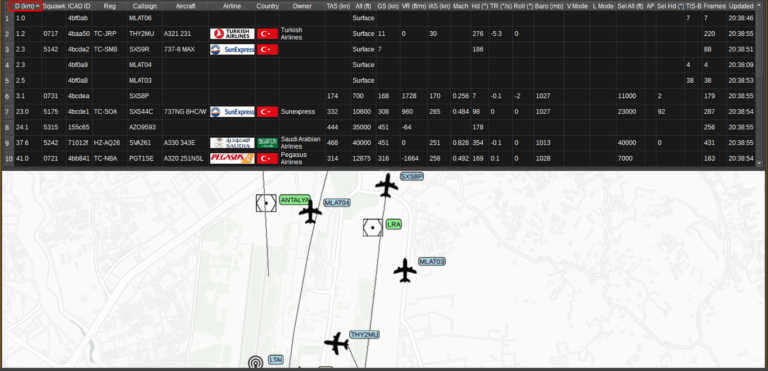Click the Saudia airline logo
Image resolution: width=768 pixels, height=371 pixels.
click(232, 143)
